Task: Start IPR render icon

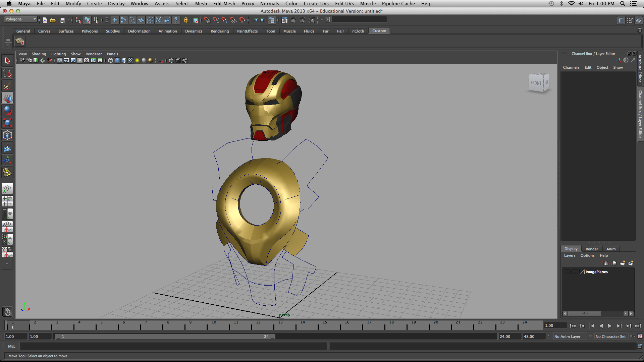Action: [x=303, y=20]
